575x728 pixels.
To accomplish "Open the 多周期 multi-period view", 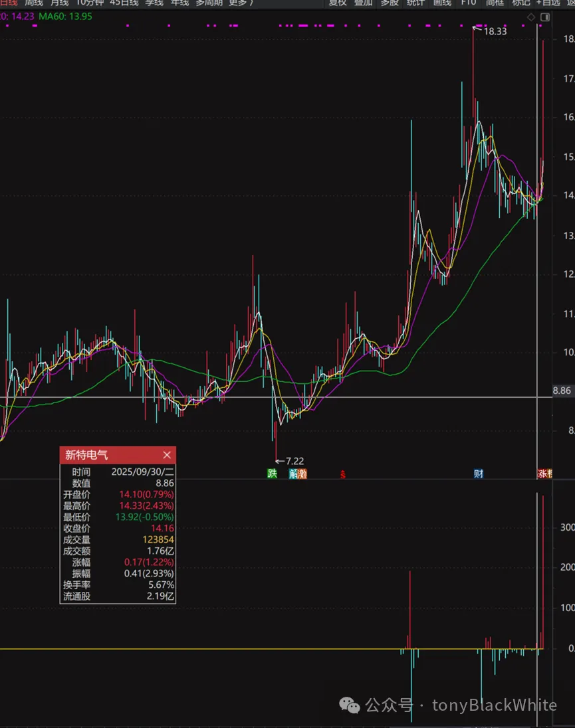I will (209, 3).
